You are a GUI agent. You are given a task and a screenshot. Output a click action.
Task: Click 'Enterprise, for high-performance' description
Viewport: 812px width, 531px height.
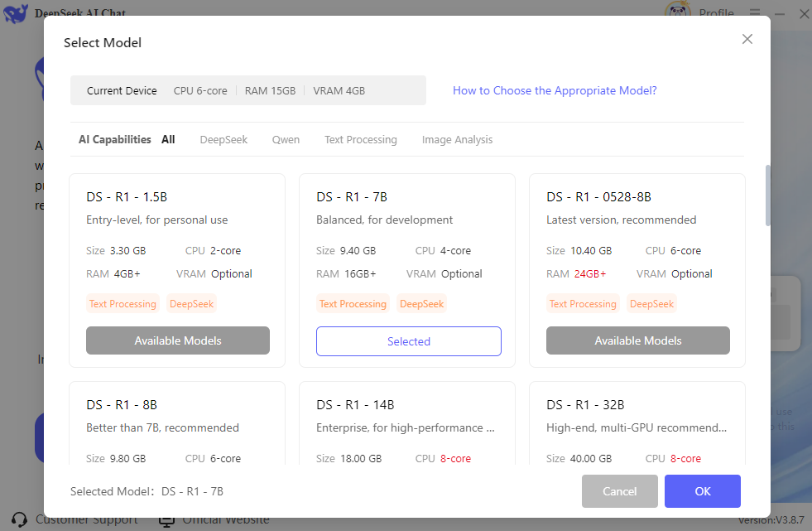click(x=406, y=427)
